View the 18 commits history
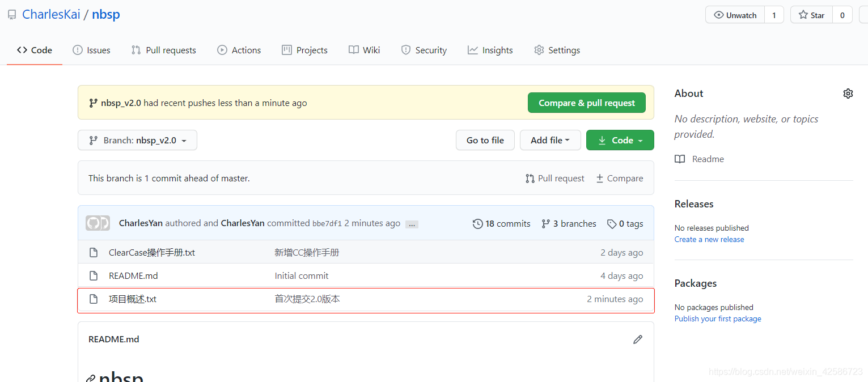 tap(501, 223)
